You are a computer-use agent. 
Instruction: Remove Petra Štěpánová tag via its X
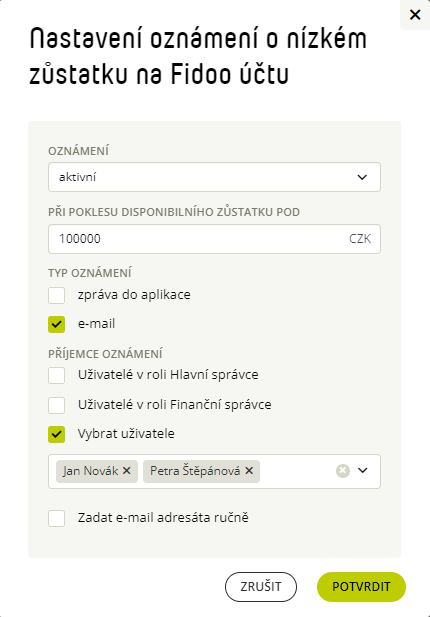click(x=249, y=471)
